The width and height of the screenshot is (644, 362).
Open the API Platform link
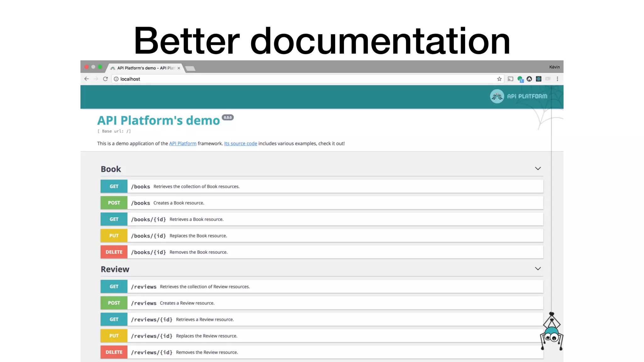click(183, 143)
